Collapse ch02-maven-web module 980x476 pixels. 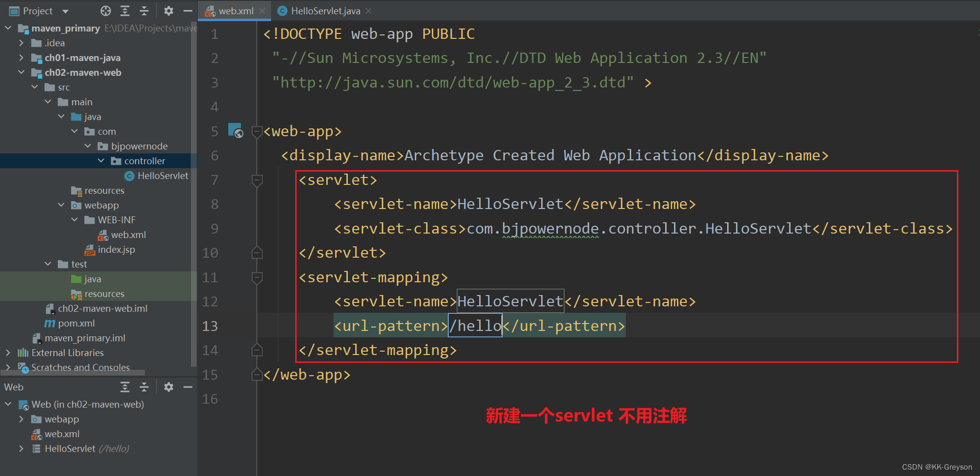point(21,72)
